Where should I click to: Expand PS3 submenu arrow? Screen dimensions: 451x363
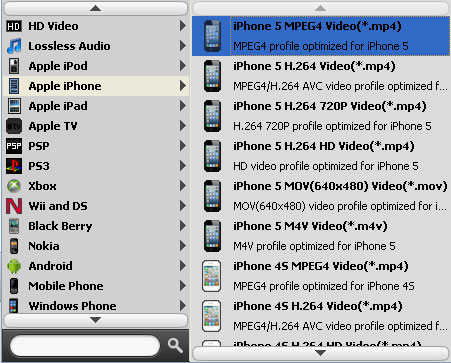[182, 166]
